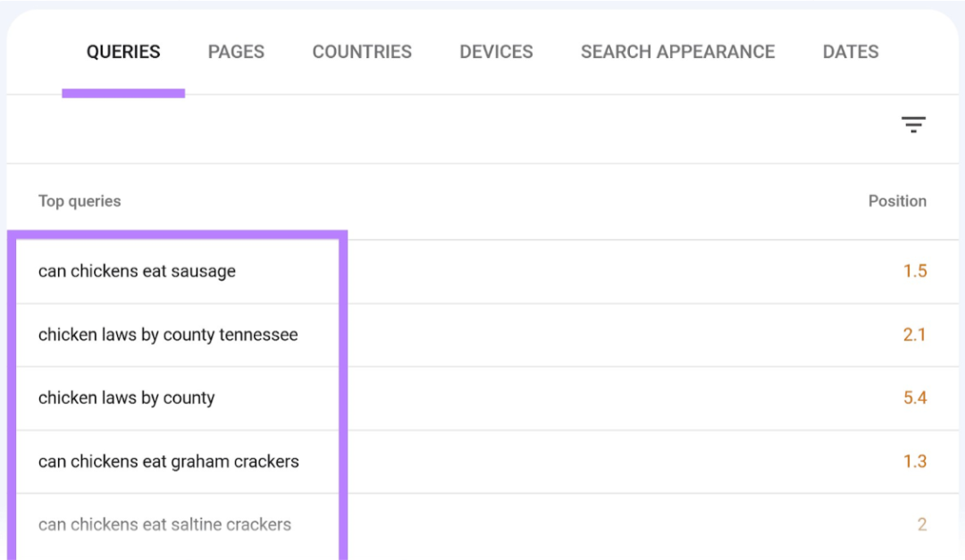Switch to the Pages tab

click(236, 52)
